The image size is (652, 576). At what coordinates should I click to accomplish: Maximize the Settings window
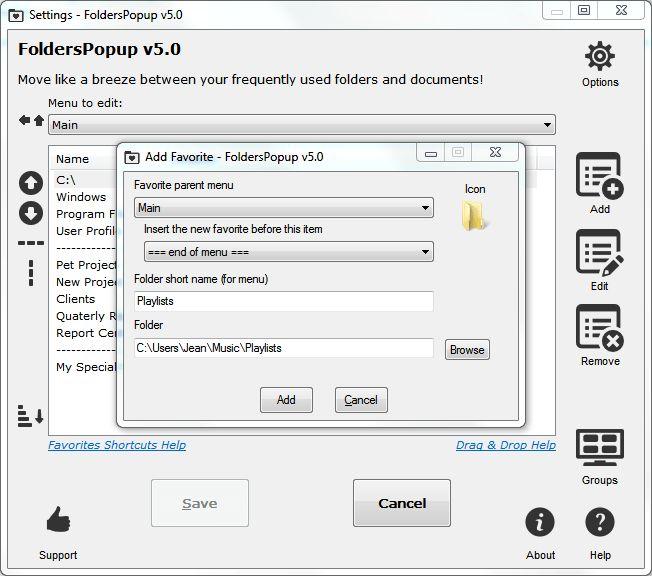click(x=584, y=10)
